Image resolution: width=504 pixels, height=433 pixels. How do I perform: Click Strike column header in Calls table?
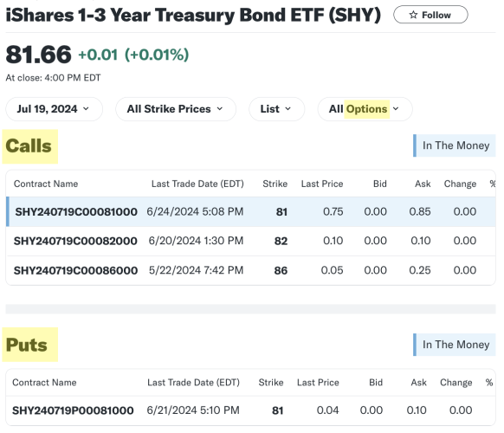click(x=275, y=184)
